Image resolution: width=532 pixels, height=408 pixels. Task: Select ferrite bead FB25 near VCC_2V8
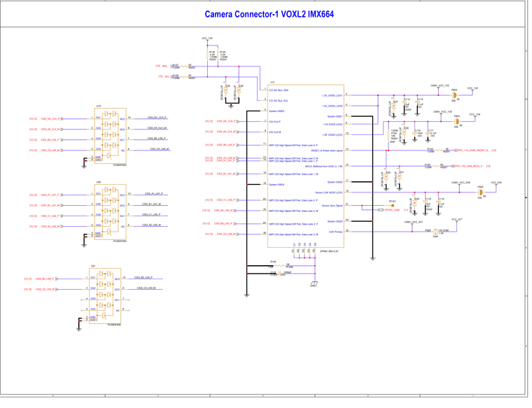point(481,192)
